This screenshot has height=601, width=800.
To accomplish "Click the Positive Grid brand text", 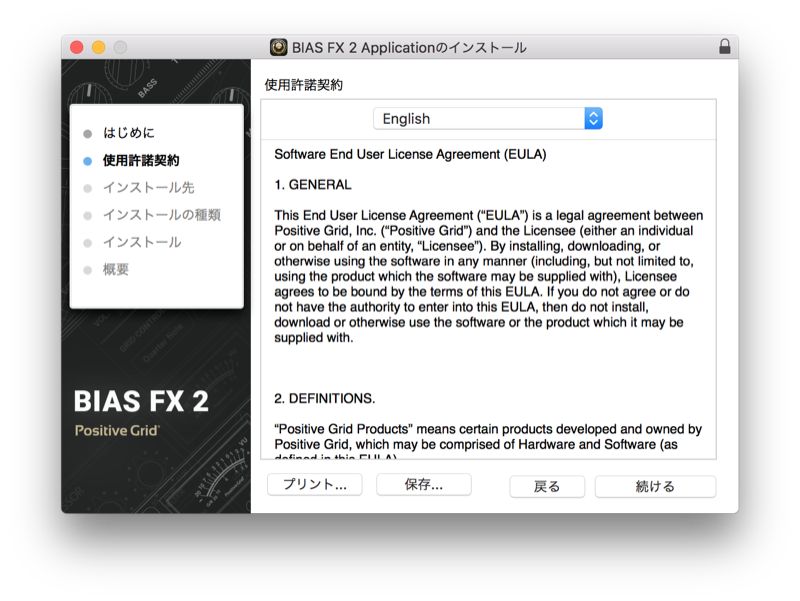I will point(117,431).
